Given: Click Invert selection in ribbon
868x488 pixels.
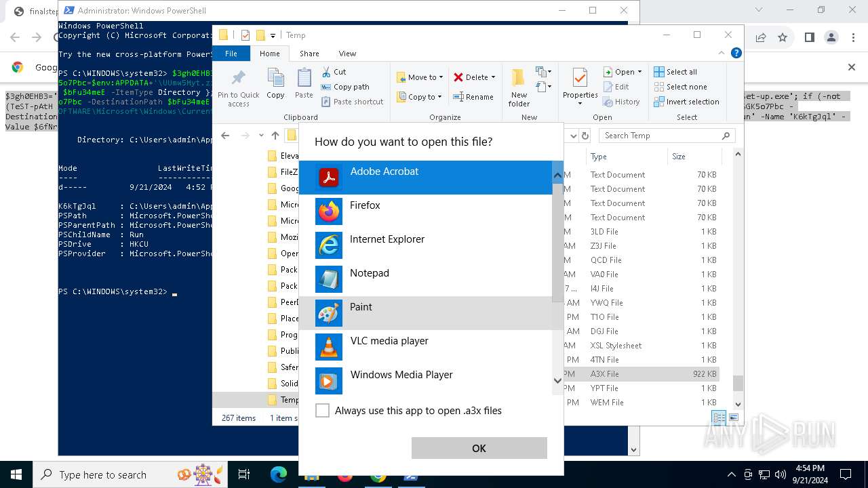Looking at the screenshot, I should [686, 102].
